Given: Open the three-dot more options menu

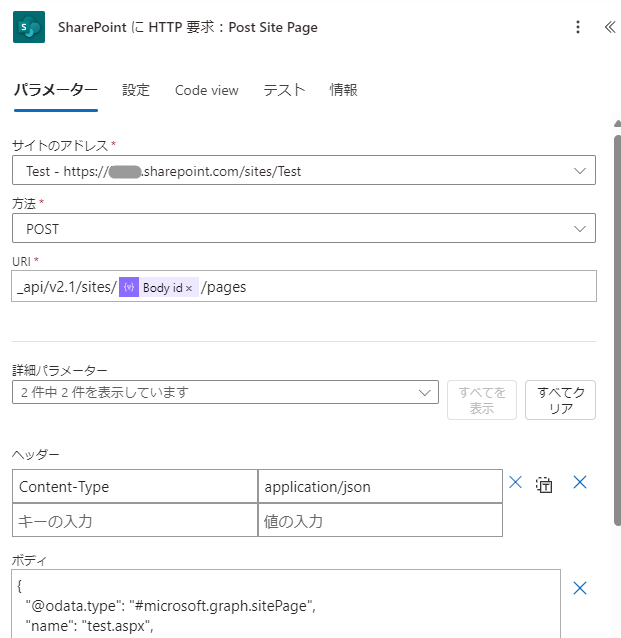Looking at the screenshot, I should [x=577, y=27].
